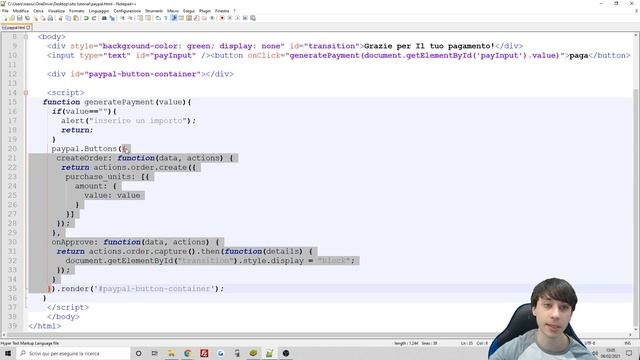
Task: Click the Replace toolbar icon
Action: coord(112,18)
